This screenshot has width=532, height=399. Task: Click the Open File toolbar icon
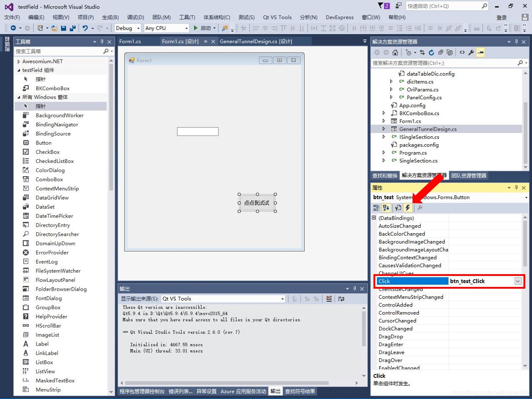[54, 28]
